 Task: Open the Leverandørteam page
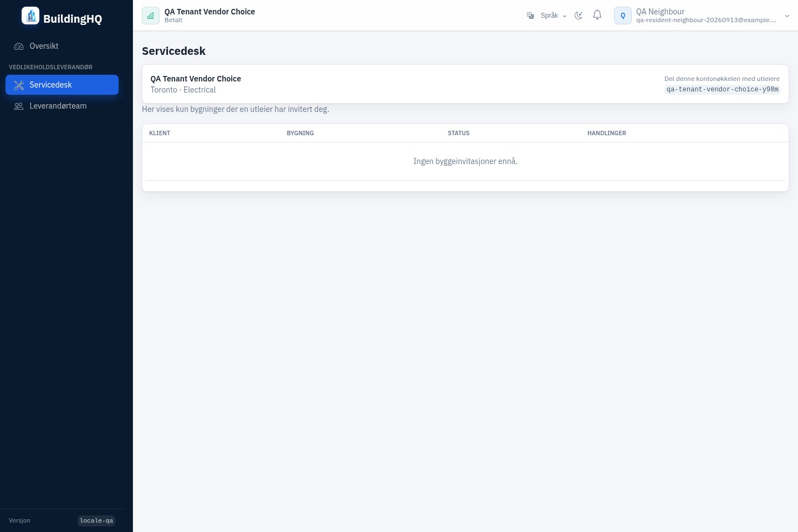pyautogui.click(x=62, y=106)
